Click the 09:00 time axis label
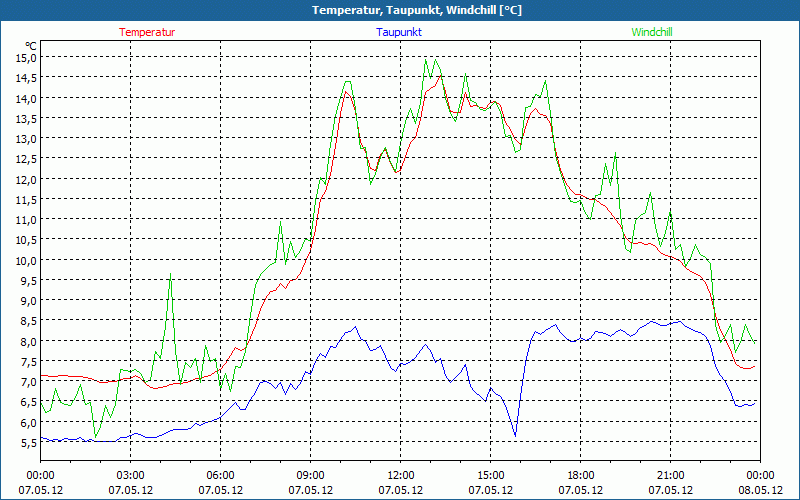 click(x=311, y=476)
